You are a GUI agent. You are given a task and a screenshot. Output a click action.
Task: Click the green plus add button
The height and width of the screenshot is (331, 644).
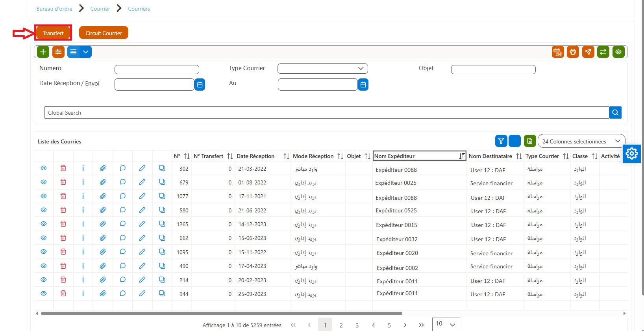pos(43,52)
